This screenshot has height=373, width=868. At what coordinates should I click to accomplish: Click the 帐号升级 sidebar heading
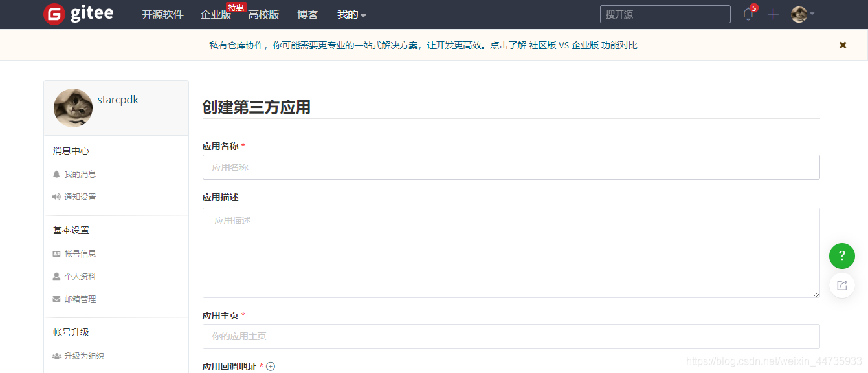click(x=71, y=332)
